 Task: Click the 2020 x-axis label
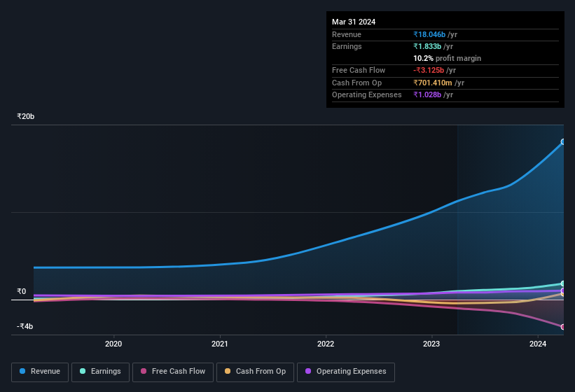(x=113, y=344)
